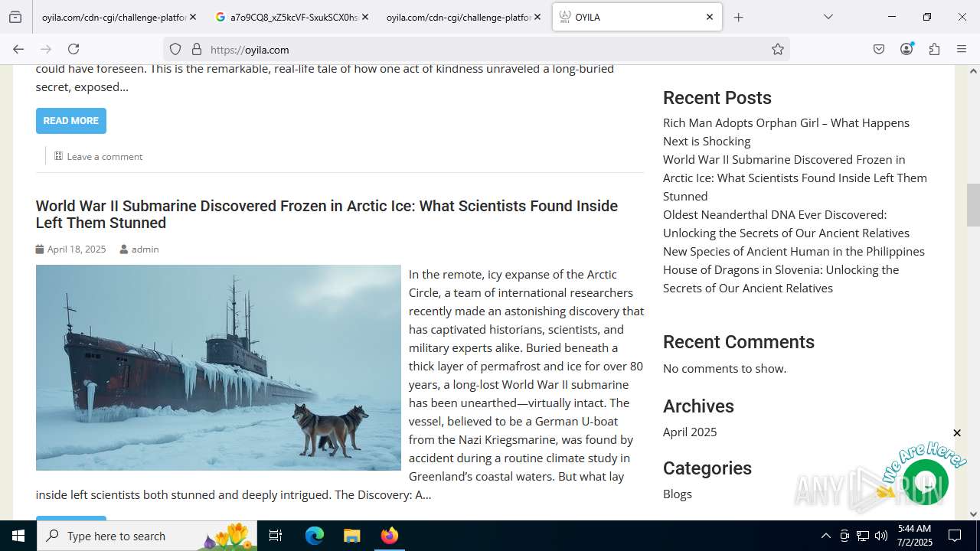This screenshot has height=551, width=980.
Task: Close the first oyila.com challenge tab
Action: click(192, 17)
